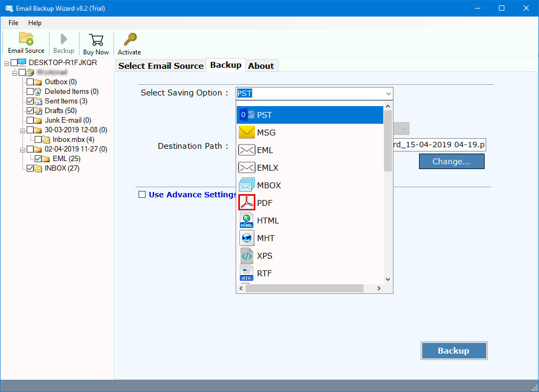Click the Backup arrow toolbar icon
Image resolution: width=539 pixels, height=392 pixels.
tap(63, 39)
